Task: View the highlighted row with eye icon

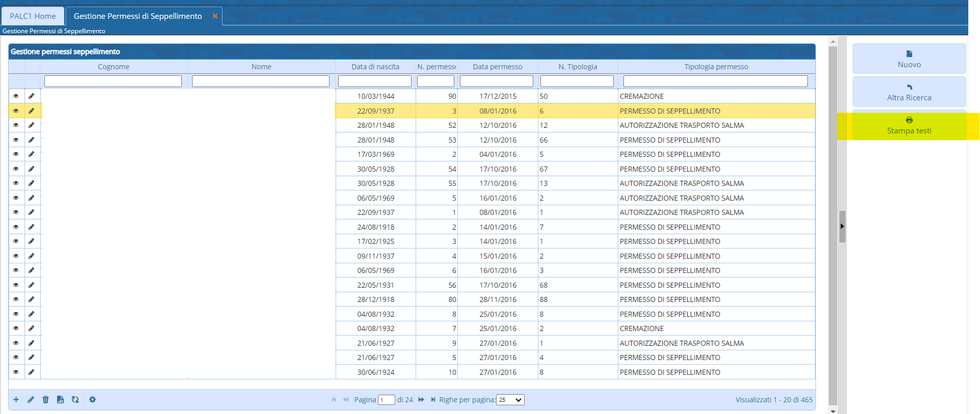Action: (16, 111)
